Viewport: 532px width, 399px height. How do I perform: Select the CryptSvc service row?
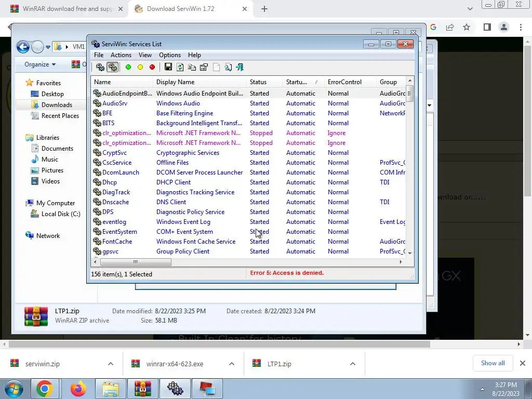(x=248, y=153)
